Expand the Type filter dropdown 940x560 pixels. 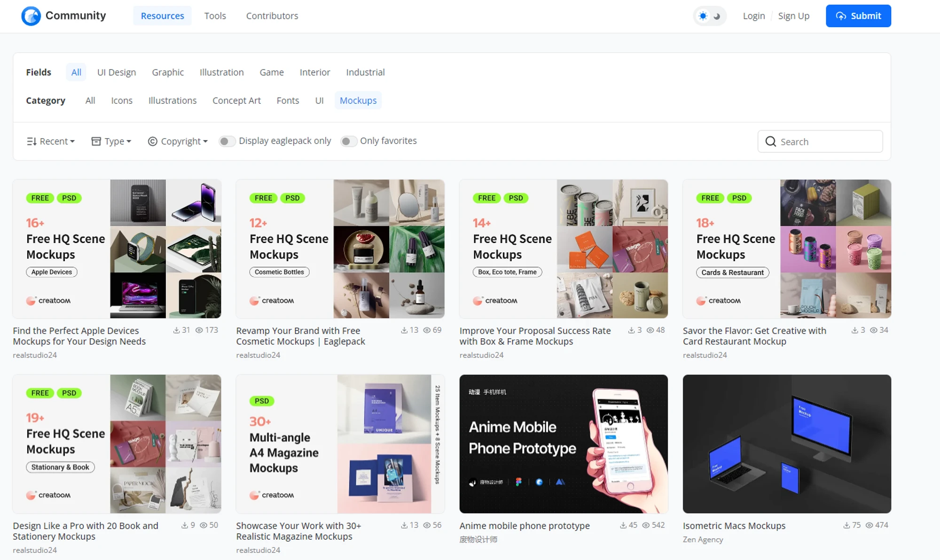coord(111,141)
